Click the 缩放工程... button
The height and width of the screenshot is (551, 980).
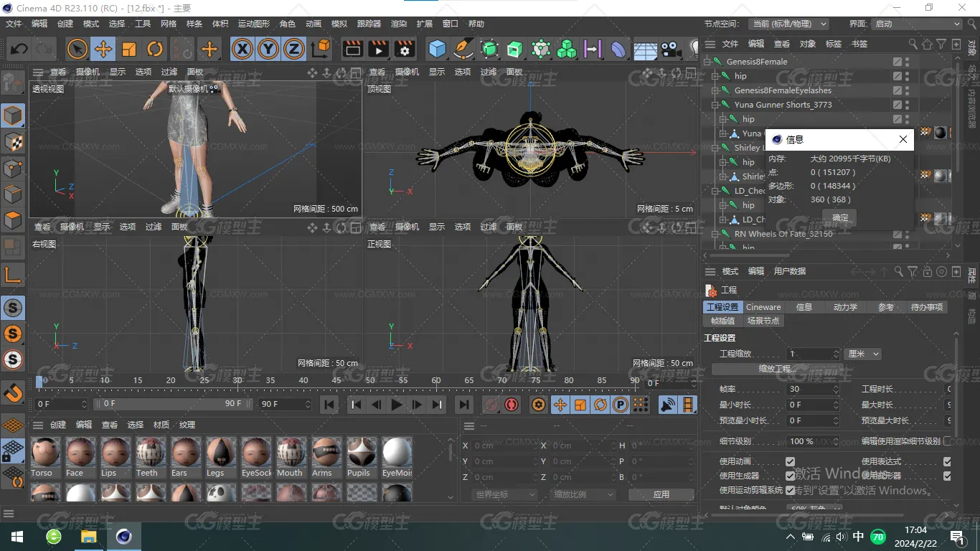[778, 369]
